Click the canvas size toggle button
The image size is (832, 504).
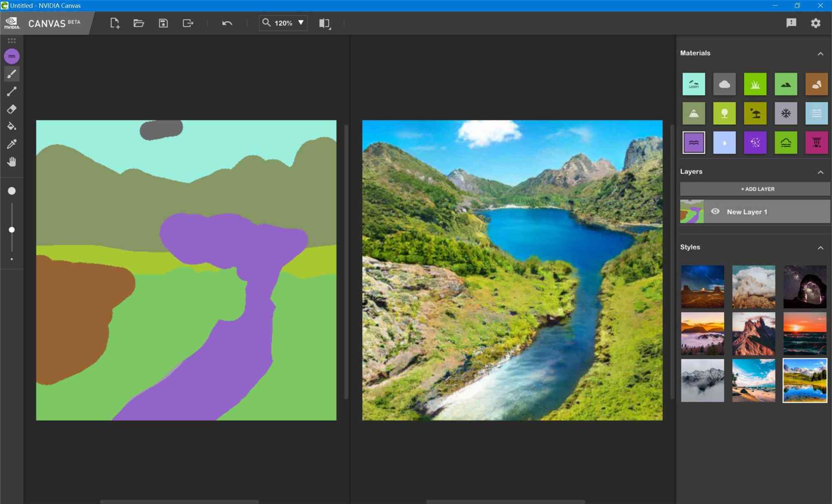coord(324,23)
